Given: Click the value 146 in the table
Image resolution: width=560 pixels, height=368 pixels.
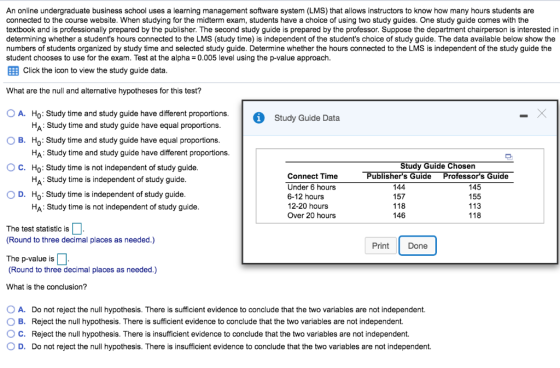Looking at the screenshot, I should click(x=399, y=215).
